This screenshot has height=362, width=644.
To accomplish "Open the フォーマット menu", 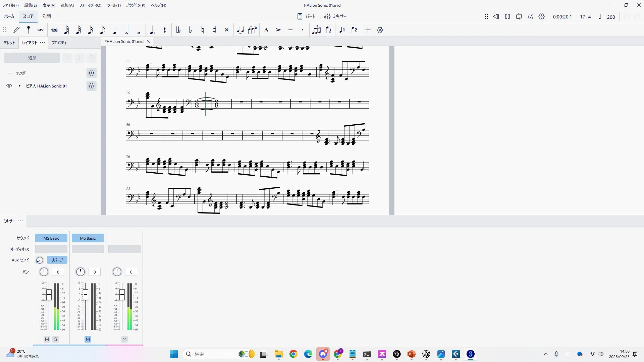I will click(x=90, y=5).
